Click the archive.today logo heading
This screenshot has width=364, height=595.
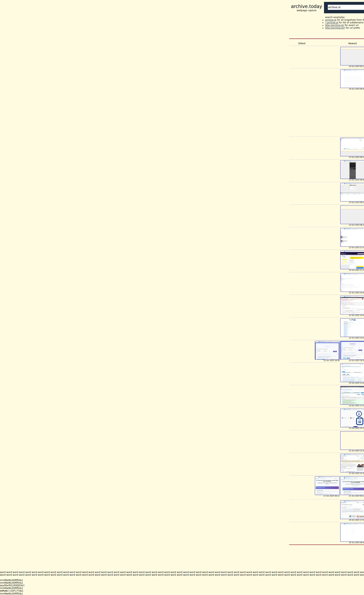(306, 6)
